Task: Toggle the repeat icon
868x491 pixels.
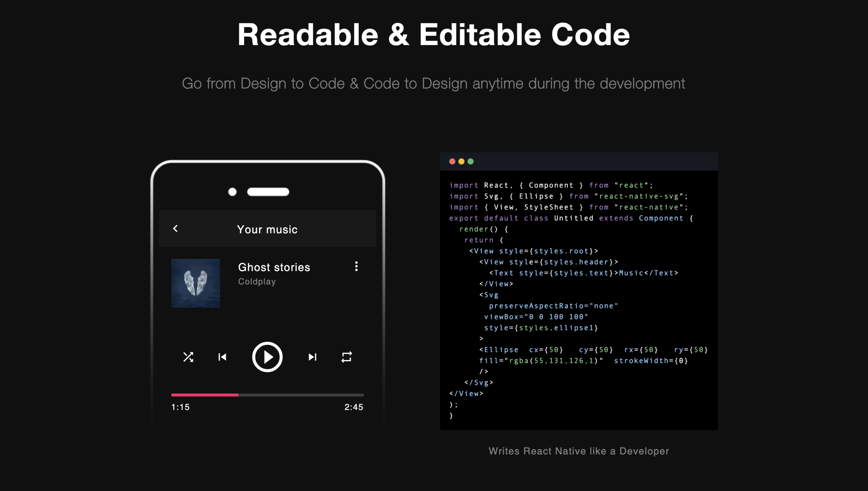Action: tap(346, 357)
